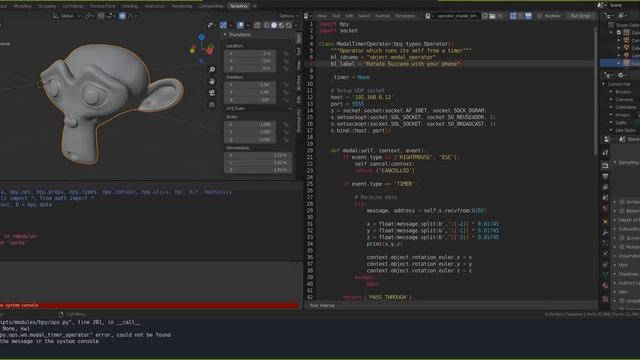The width and height of the screenshot is (640, 360).
Task: Open the Output properties tab icon
Action: click(605, 176)
